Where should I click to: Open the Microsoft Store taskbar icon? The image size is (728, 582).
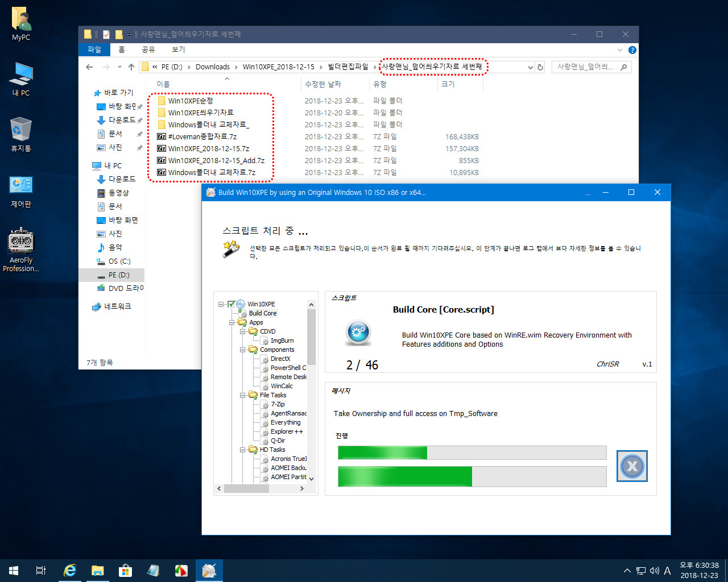coord(125,571)
